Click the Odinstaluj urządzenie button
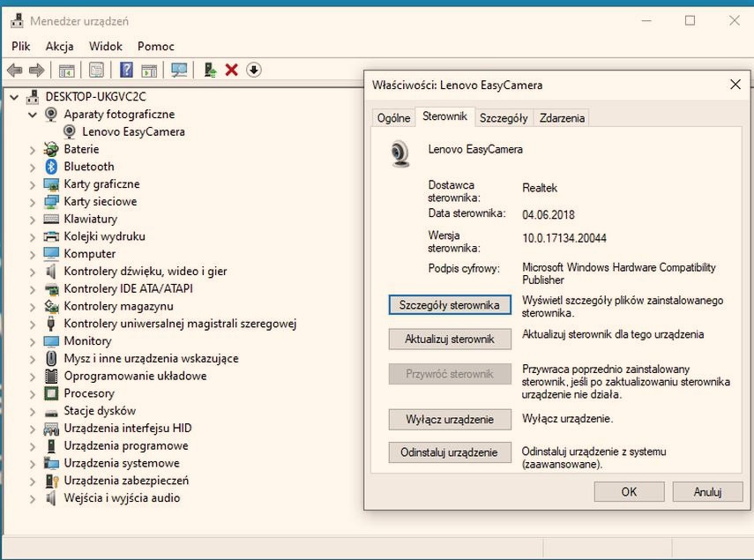The height and width of the screenshot is (560, 754). pyautogui.click(x=450, y=452)
